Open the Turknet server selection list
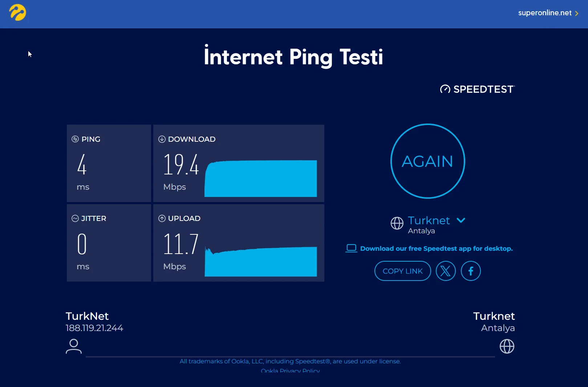The image size is (588, 387). click(429, 221)
